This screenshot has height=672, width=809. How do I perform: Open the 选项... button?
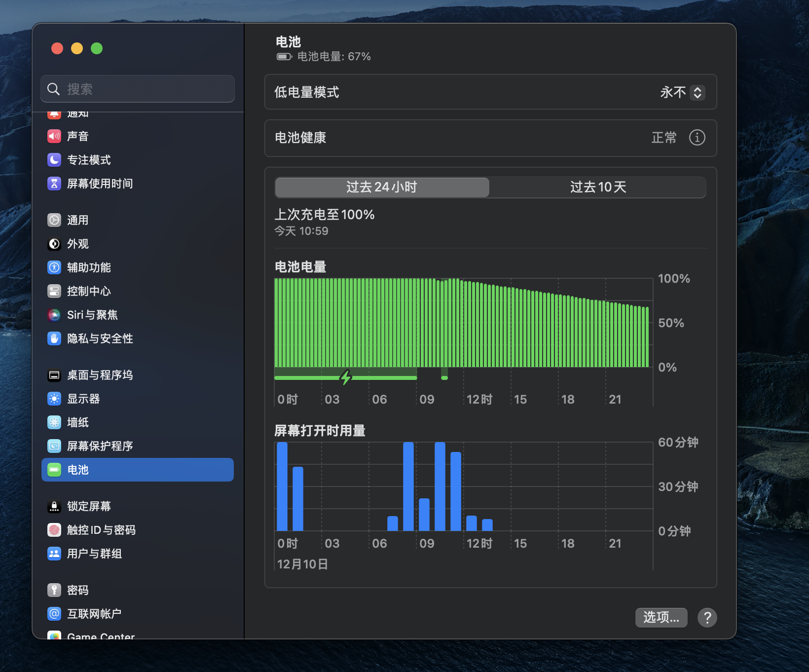click(661, 617)
